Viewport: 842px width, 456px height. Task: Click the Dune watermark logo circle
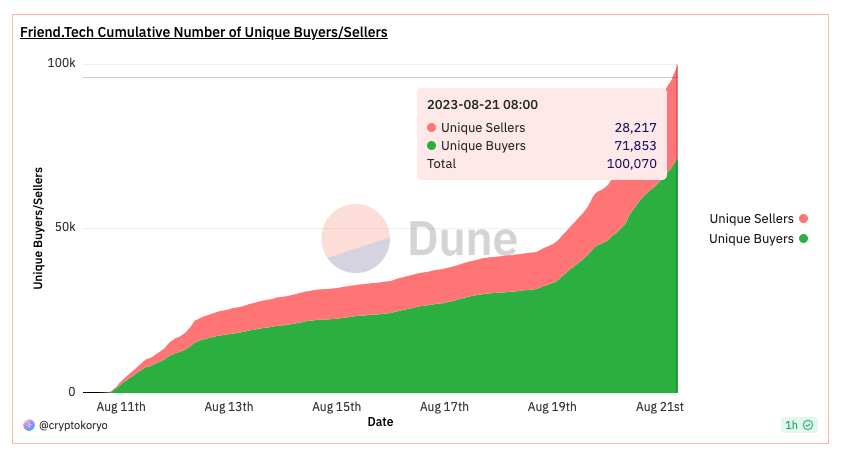(355, 238)
